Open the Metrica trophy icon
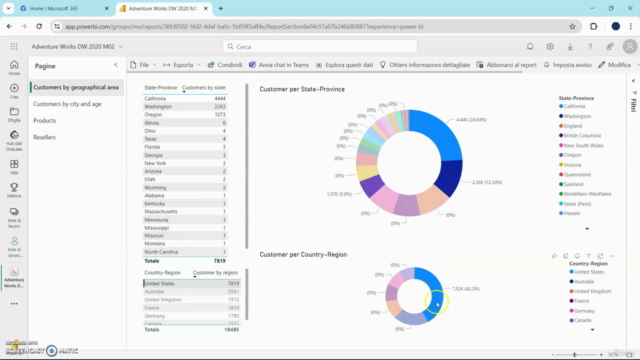Screen dimensions: 640x360 point(14,190)
